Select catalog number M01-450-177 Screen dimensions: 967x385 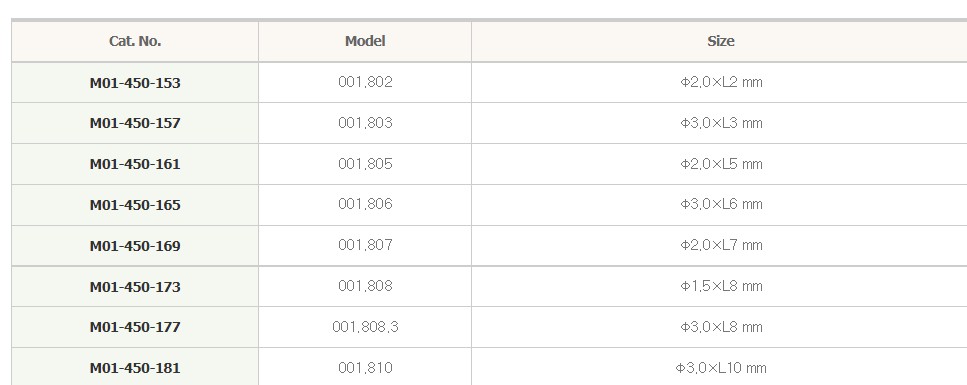(x=135, y=327)
